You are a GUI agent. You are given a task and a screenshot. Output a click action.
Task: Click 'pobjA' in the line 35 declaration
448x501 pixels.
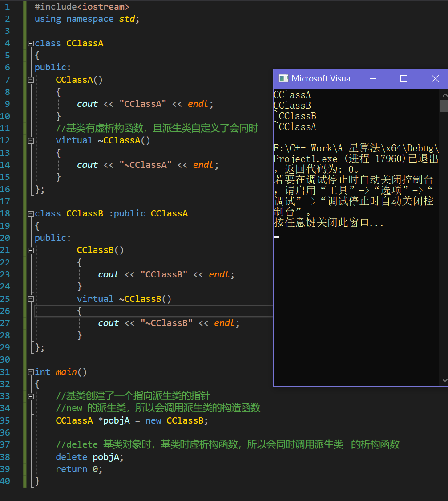(x=117, y=420)
